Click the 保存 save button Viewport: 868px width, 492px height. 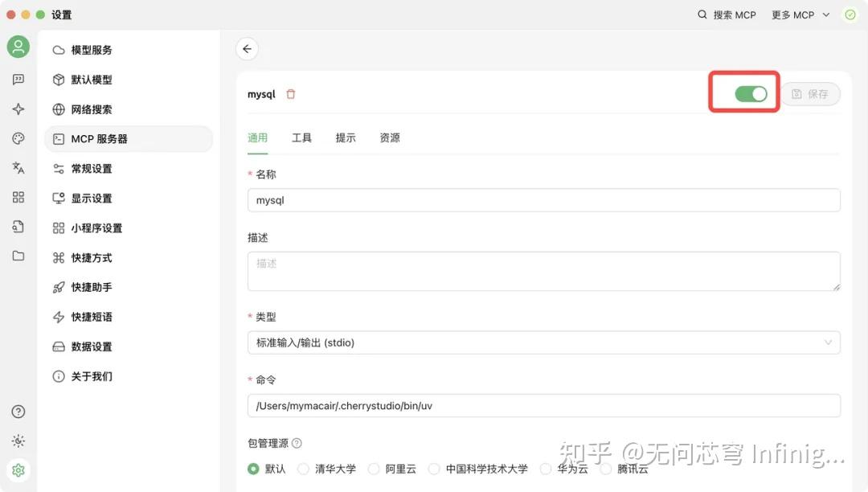tap(812, 94)
